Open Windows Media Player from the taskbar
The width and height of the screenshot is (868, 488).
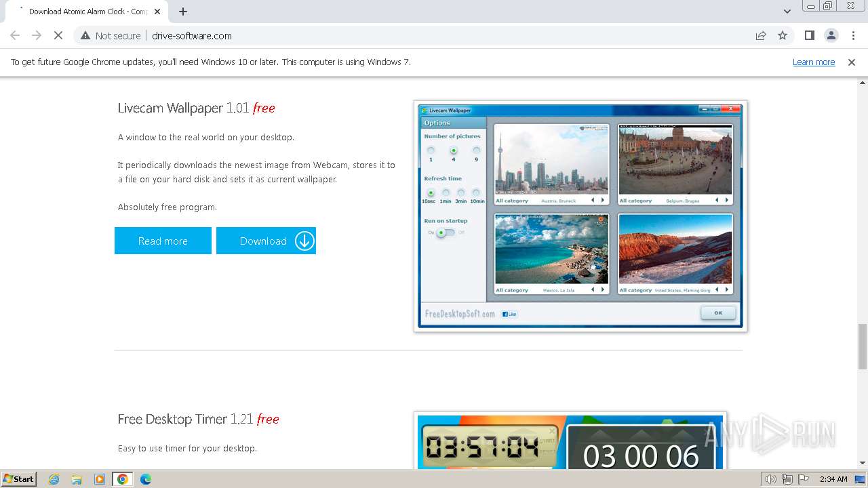coord(100,479)
